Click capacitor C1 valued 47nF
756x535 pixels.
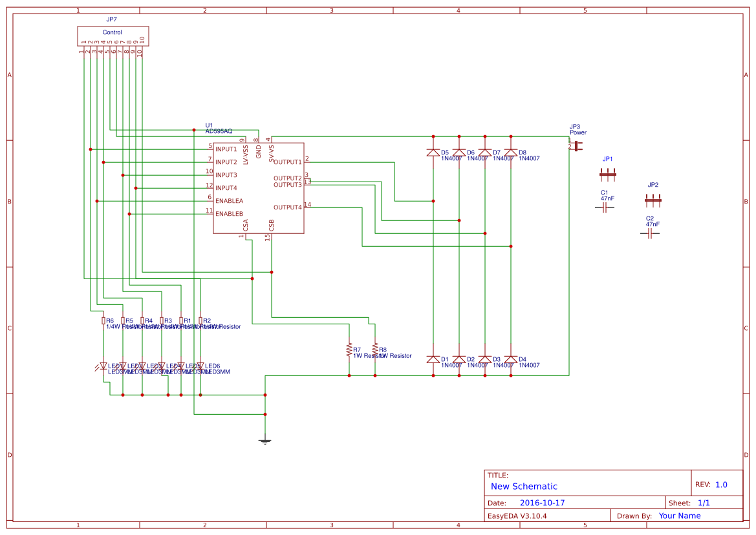click(603, 207)
